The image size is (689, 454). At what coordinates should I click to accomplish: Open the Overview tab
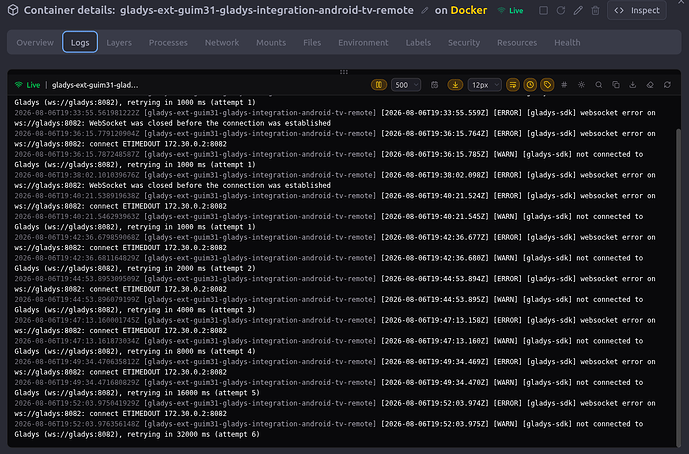[x=35, y=43]
